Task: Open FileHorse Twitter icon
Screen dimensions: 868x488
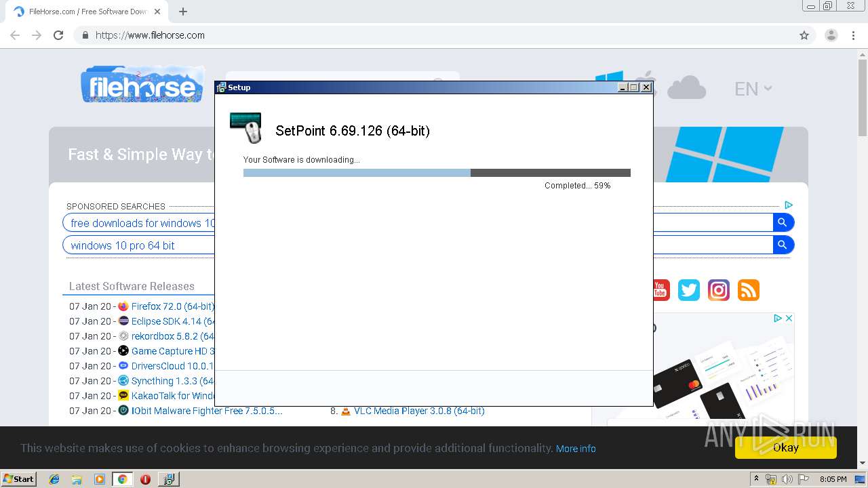Action: 689,290
